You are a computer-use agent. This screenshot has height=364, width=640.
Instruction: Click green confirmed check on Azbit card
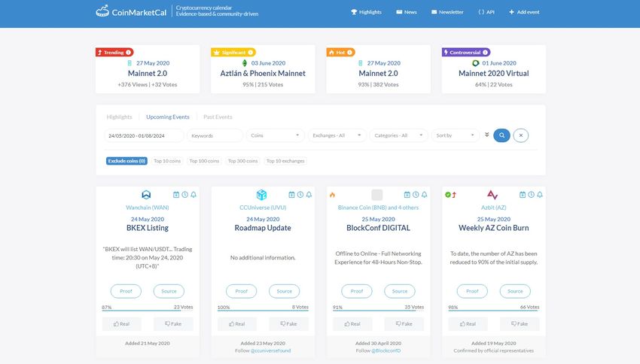(448, 195)
